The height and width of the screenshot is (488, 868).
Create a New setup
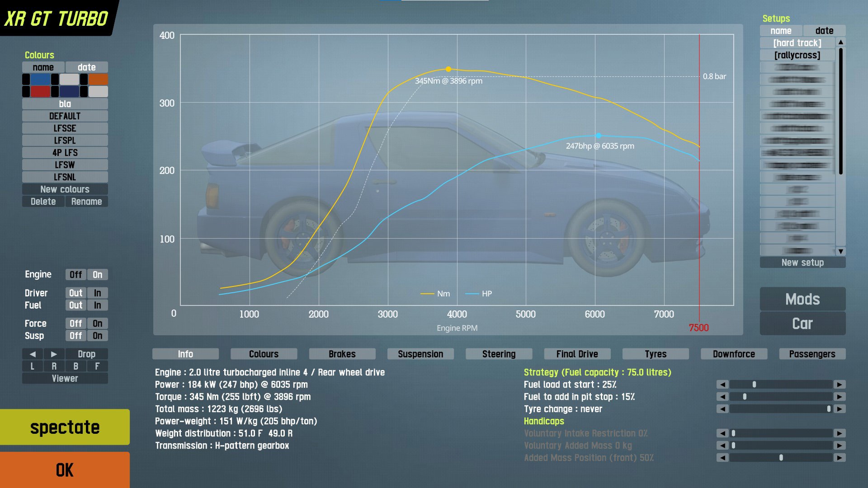pyautogui.click(x=802, y=263)
